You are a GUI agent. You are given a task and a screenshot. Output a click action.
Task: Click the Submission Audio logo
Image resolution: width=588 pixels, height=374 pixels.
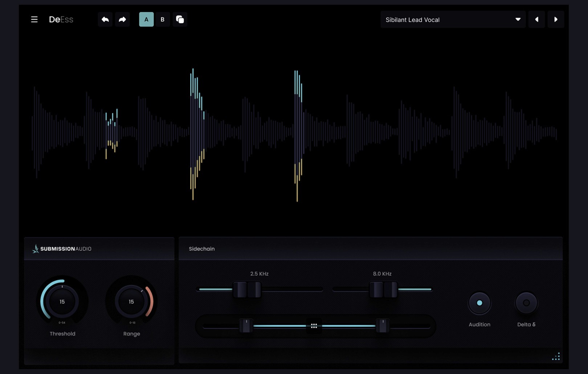[x=62, y=249]
